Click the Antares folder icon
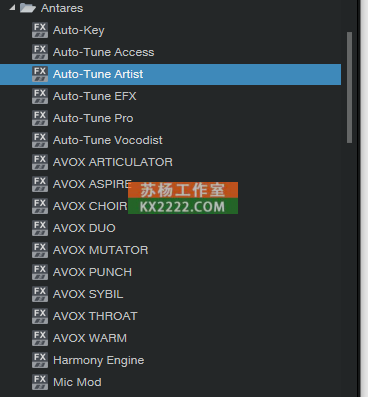Image resolution: width=368 pixels, height=397 pixels. pos(28,8)
